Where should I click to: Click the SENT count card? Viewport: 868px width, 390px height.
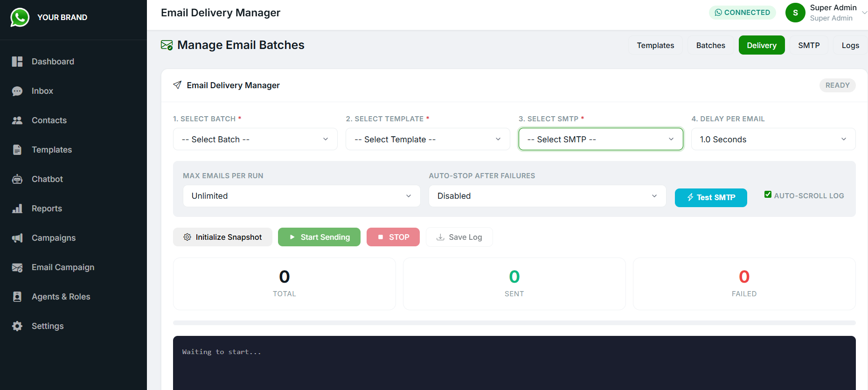[514, 284]
